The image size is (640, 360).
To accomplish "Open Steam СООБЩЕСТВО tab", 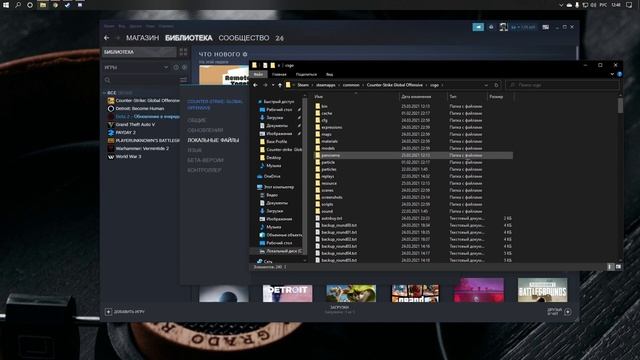I will point(244,38).
